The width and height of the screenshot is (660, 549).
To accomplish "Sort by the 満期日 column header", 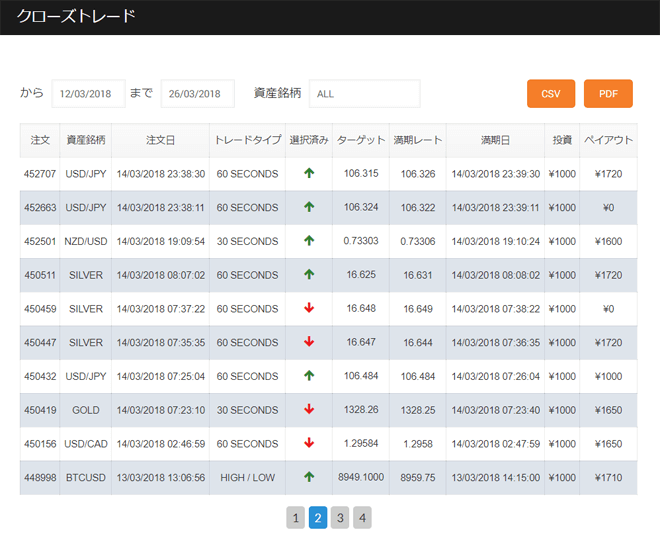I will pyautogui.click(x=495, y=140).
